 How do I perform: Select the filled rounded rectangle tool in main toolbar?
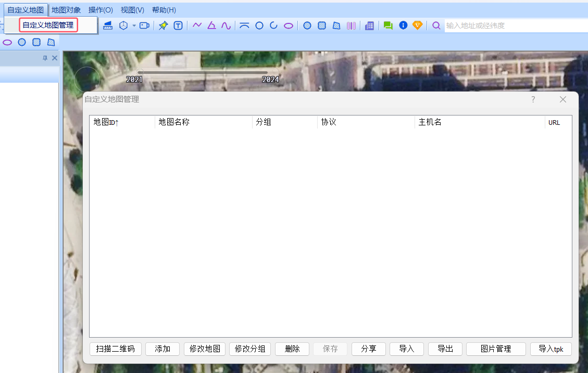[x=322, y=25]
